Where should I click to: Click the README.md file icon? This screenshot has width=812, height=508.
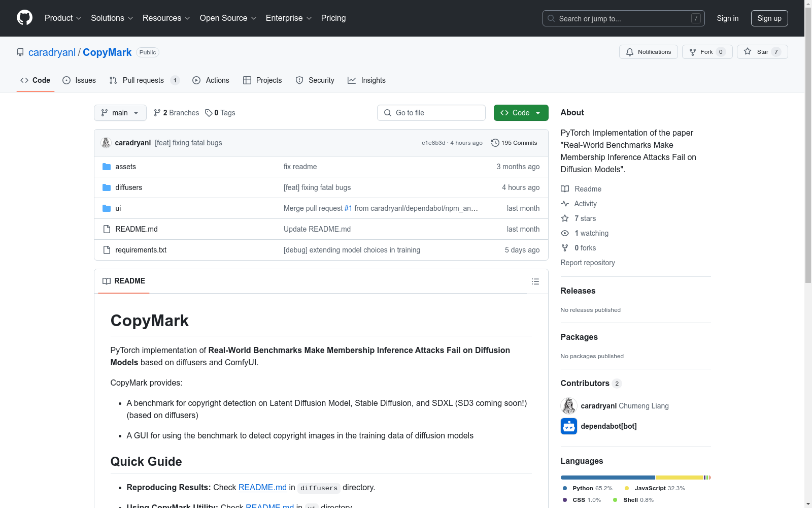click(107, 229)
